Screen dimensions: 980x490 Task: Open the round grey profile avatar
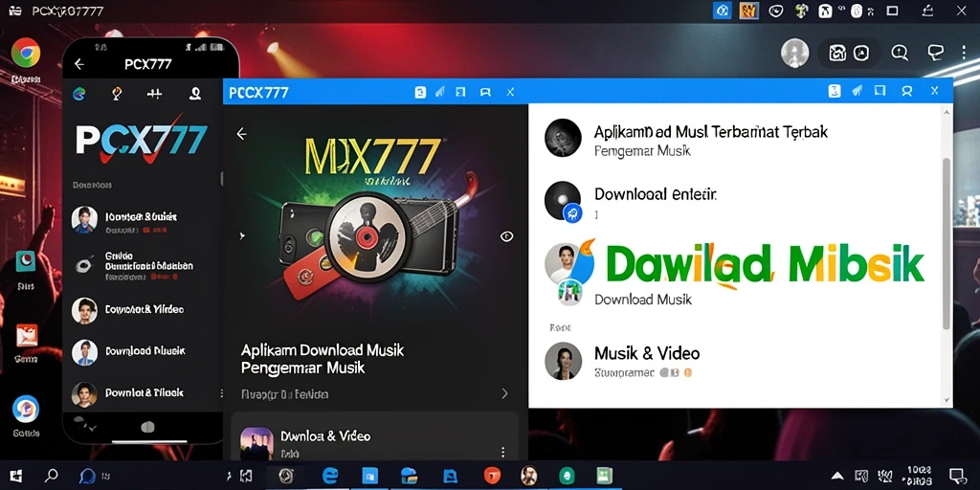pos(795,54)
